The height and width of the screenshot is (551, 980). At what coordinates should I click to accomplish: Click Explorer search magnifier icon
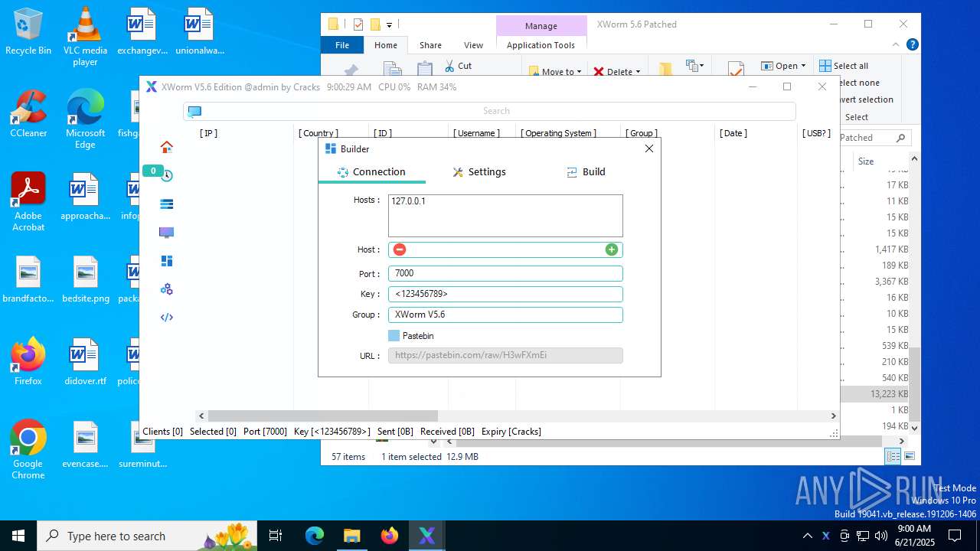pos(900,138)
